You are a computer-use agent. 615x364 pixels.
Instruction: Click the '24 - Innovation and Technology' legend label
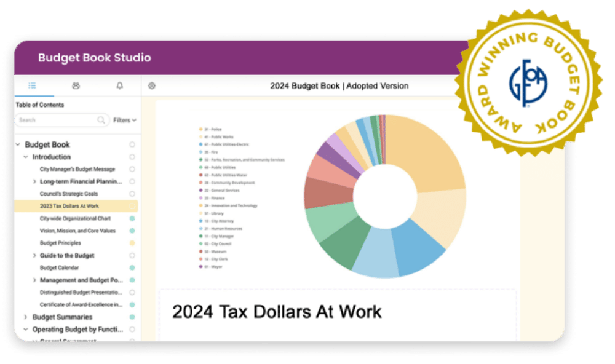(231, 205)
